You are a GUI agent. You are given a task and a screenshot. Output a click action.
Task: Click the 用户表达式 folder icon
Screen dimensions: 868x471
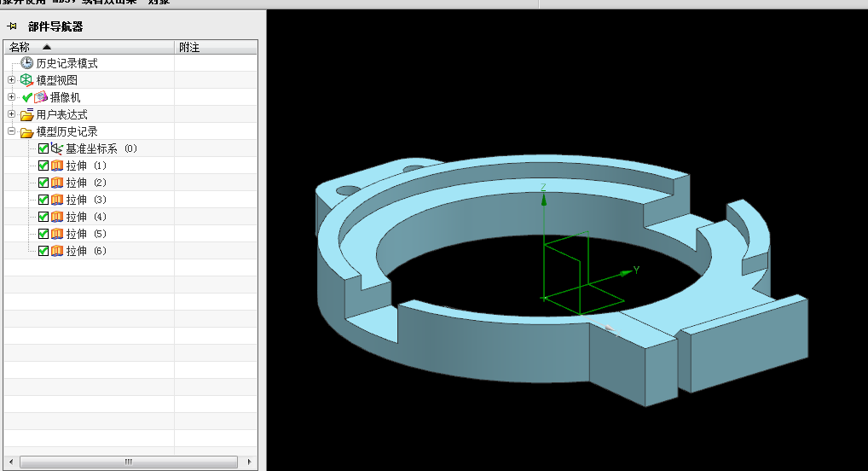pyautogui.click(x=27, y=114)
